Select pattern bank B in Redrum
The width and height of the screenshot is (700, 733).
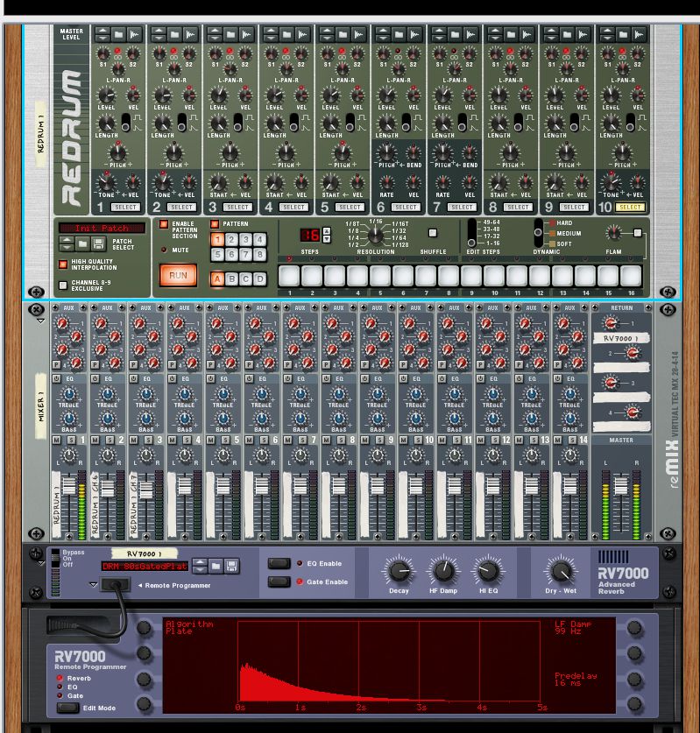coord(231,278)
